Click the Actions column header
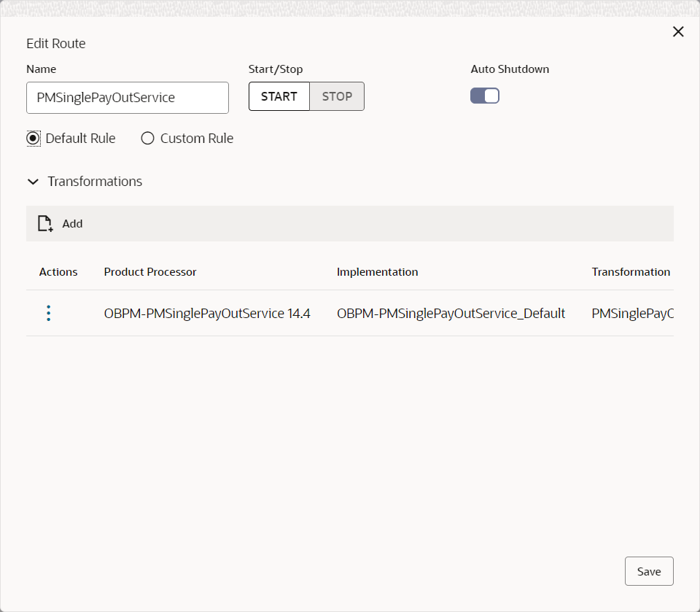This screenshot has height=612, width=700. coord(58,272)
